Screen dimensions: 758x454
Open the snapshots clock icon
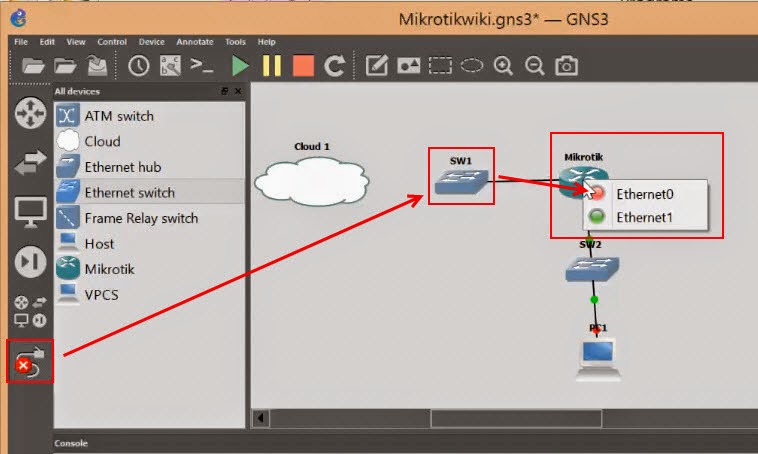(139, 65)
